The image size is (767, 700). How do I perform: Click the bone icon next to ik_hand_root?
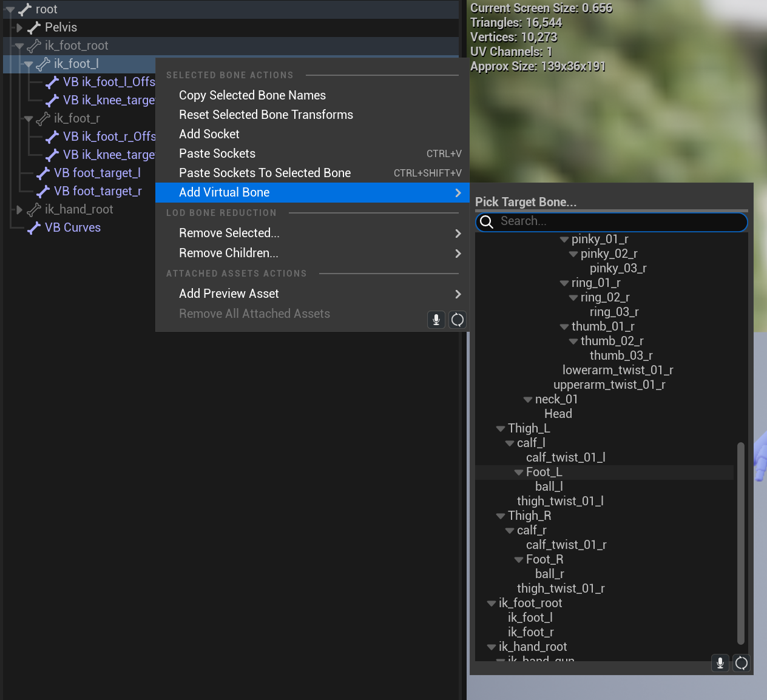pyautogui.click(x=34, y=209)
